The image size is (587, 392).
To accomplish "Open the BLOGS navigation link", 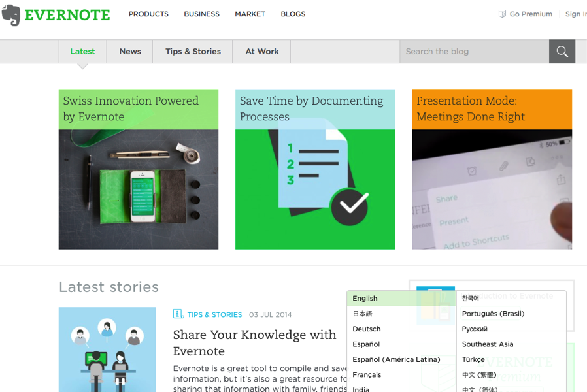I will 293,14.
